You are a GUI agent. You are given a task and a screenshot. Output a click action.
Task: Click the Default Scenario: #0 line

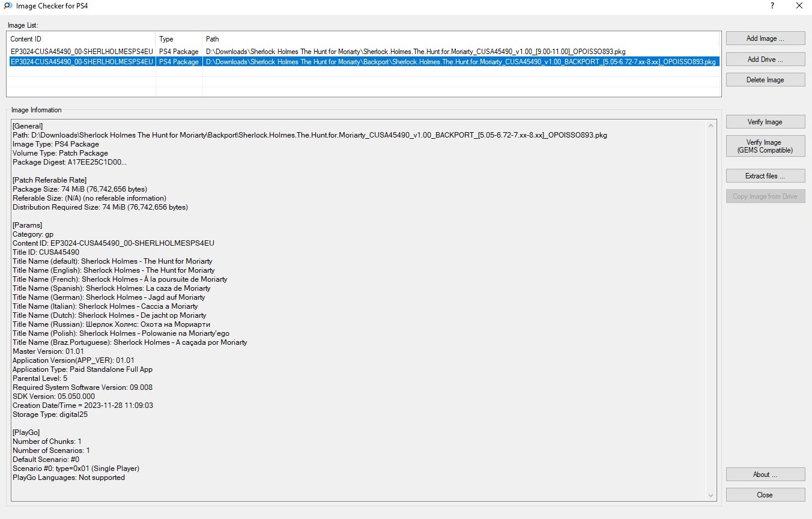click(x=46, y=460)
